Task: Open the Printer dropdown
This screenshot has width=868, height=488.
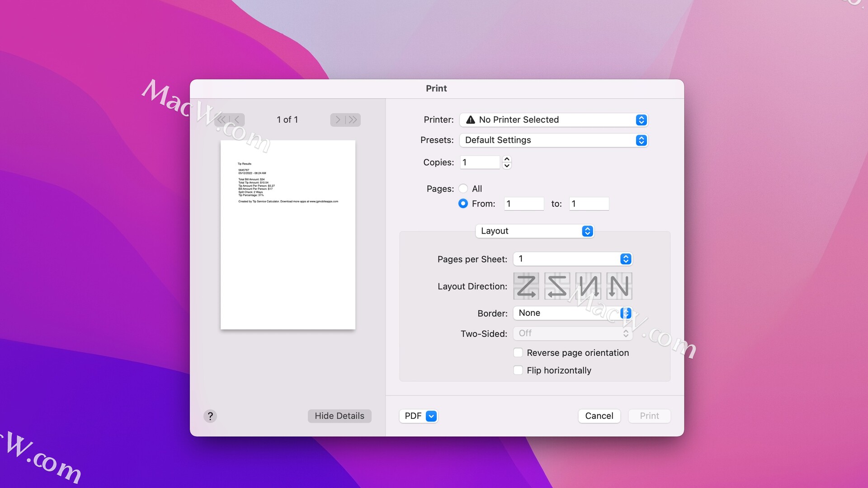Action: pos(554,120)
